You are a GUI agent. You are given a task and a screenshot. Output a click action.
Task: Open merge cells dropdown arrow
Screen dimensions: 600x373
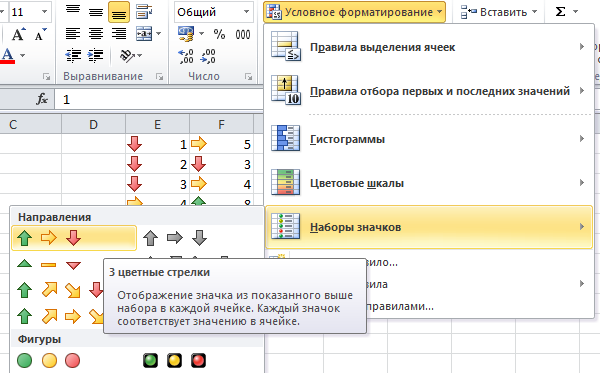(158, 34)
